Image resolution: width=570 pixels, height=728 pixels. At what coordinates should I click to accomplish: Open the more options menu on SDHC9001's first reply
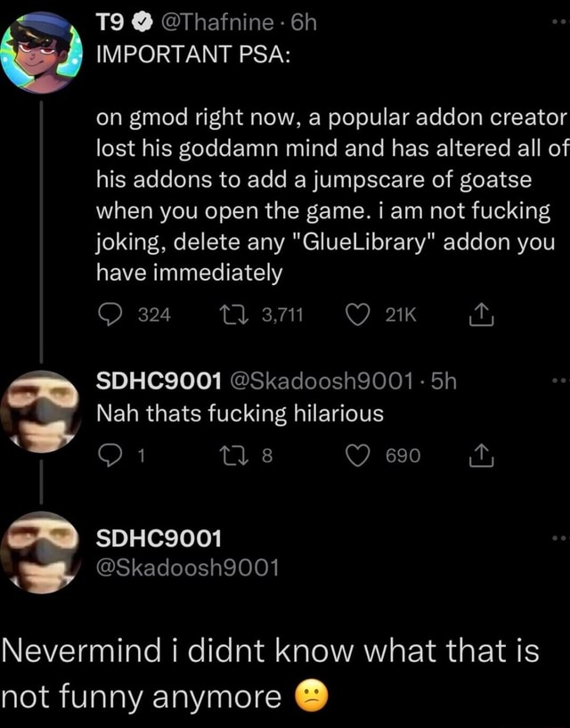coord(558,380)
